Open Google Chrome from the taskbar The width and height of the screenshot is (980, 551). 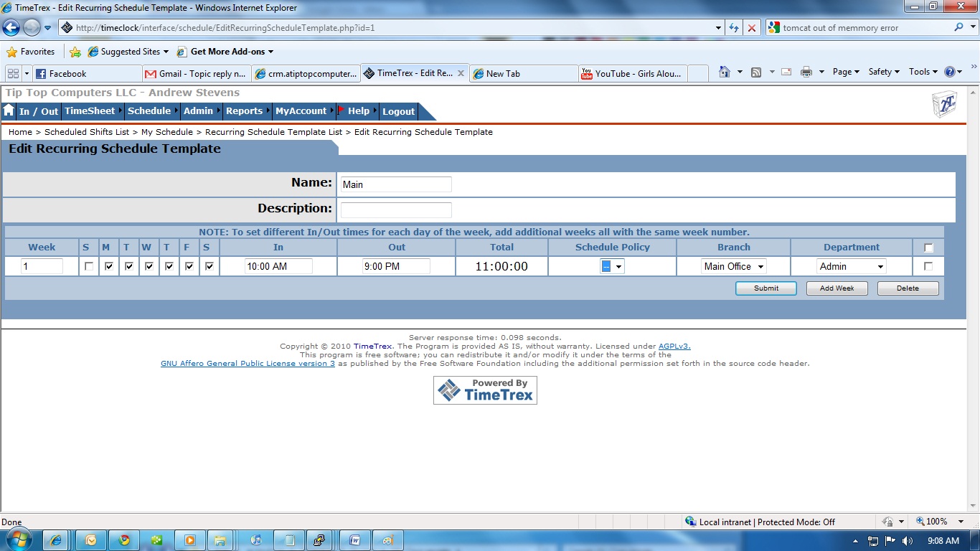[124, 540]
